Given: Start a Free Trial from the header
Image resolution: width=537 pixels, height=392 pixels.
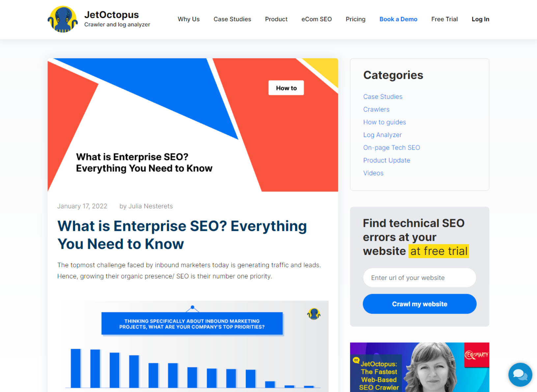Looking at the screenshot, I should point(444,19).
